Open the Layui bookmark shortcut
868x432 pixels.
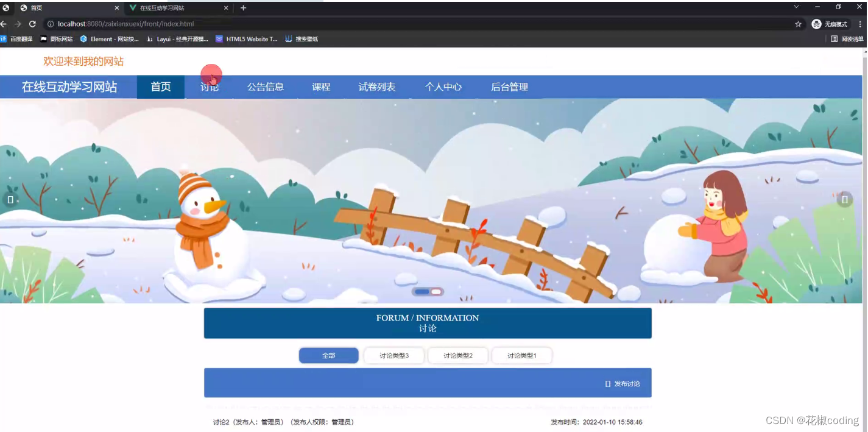coord(176,38)
